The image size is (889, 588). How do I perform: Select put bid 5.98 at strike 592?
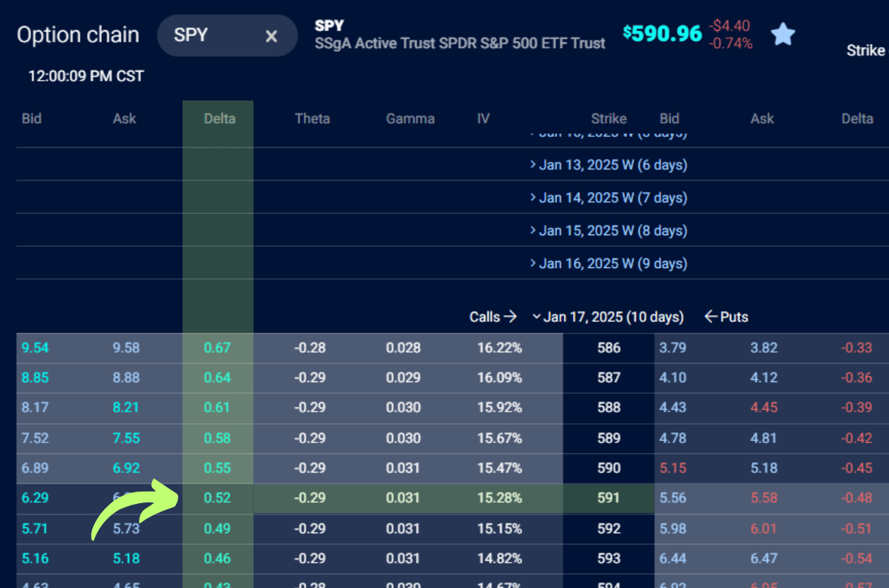672,528
